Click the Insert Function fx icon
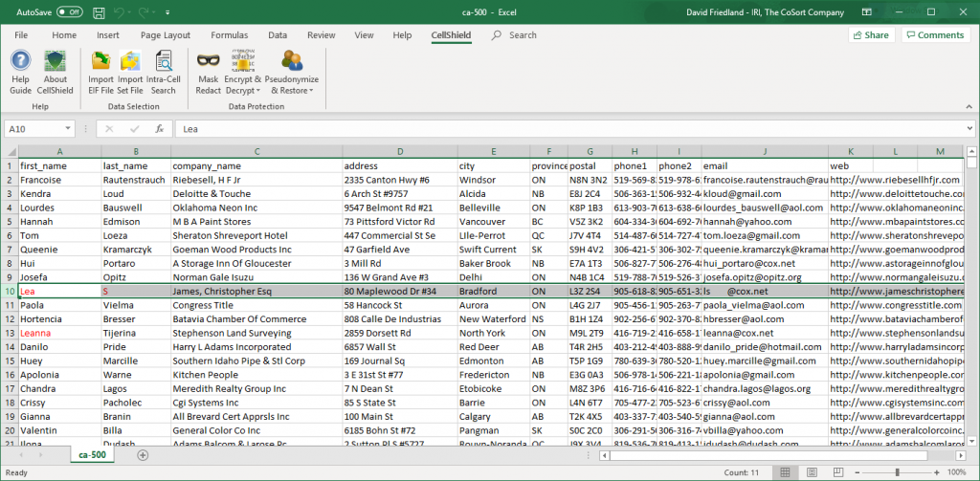This screenshot has width=980, height=481. click(160, 129)
